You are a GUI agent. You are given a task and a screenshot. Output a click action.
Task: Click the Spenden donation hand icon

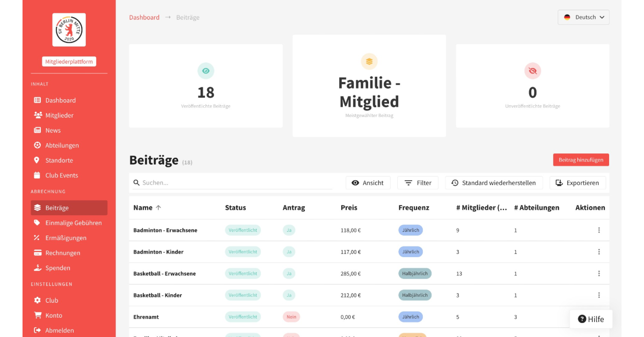pos(38,268)
